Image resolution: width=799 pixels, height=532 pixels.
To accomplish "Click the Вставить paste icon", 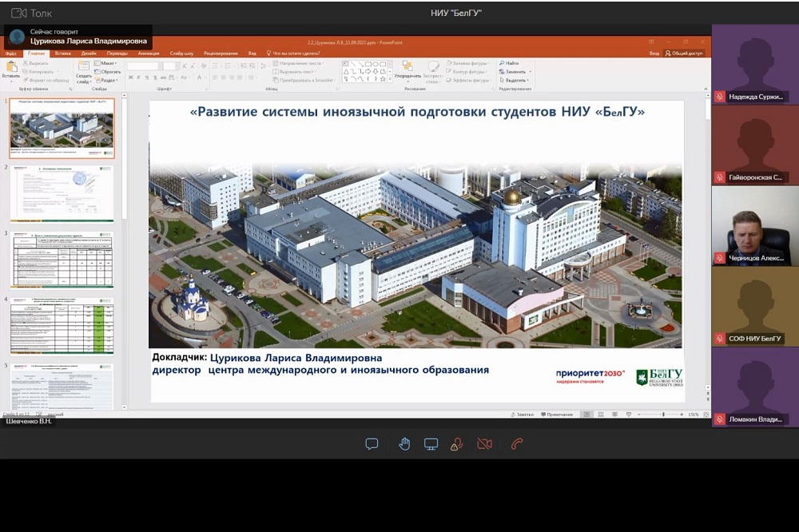I will (x=11, y=70).
